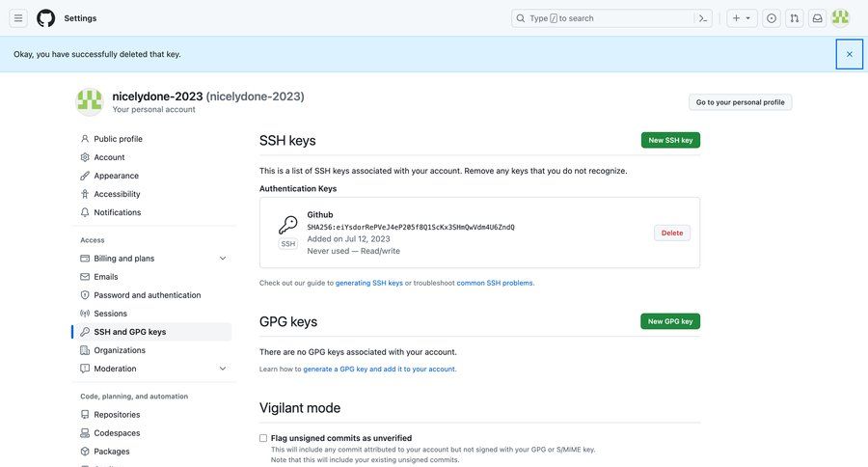This screenshot has height=467, width=868.
Task: Click the large key icon of Github key
Action: pos(287,225)
